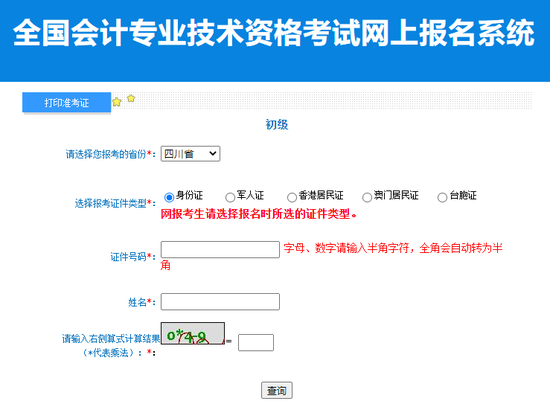Click the smaller yellow star icon
This screenshot has width=550, height=404.
pyautogui.click(x=131, y=98)
